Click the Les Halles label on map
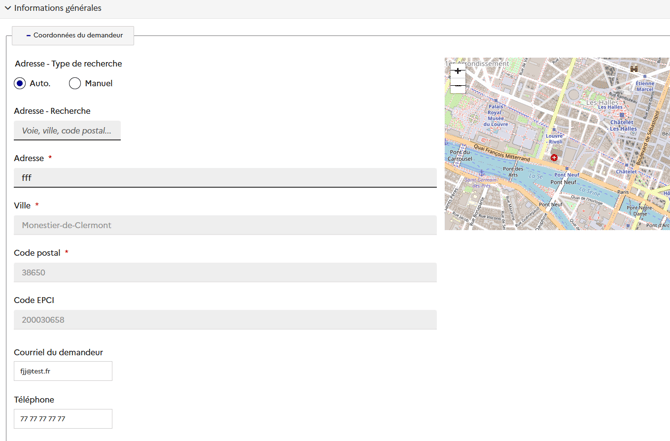The height and width of the screenshot is (441, 670). 602,102
